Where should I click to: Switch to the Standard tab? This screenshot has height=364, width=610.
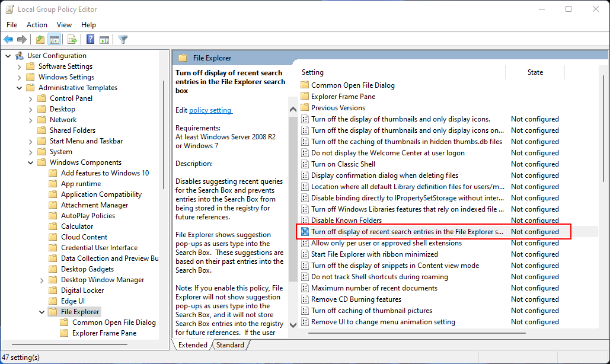point(230,344)
